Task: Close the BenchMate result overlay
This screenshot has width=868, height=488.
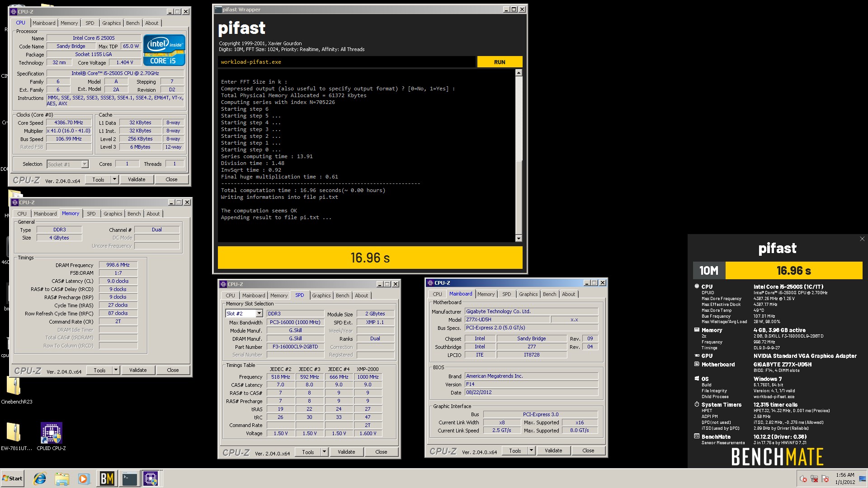Action: coord(862,239)
